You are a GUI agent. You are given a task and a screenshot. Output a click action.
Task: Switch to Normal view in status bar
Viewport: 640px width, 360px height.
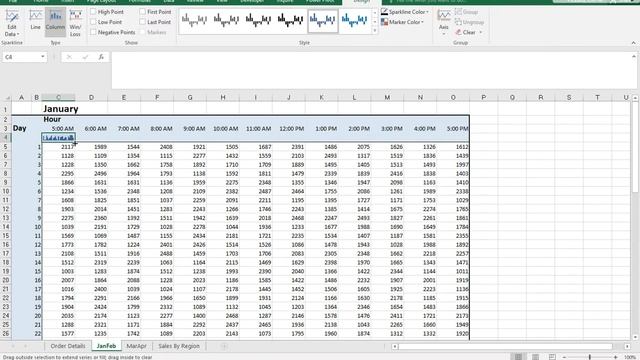(518, 357)
